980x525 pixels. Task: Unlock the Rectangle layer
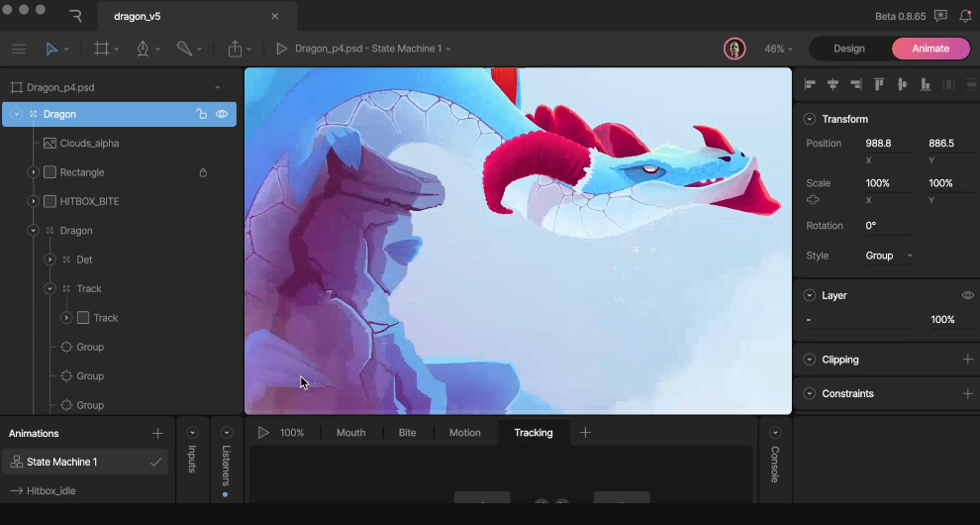point(203,172)
